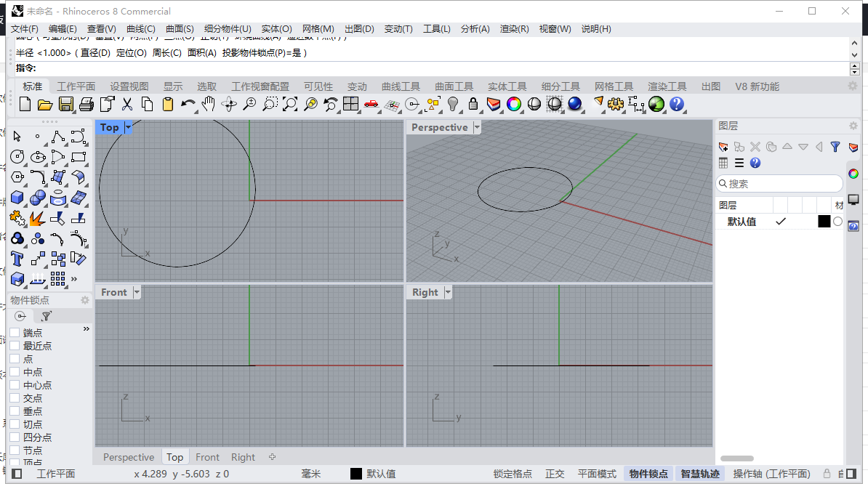Enable the 中心点 object snap checkbox
This screenshot has height=489, width=868.
click(x=15, y=385)
